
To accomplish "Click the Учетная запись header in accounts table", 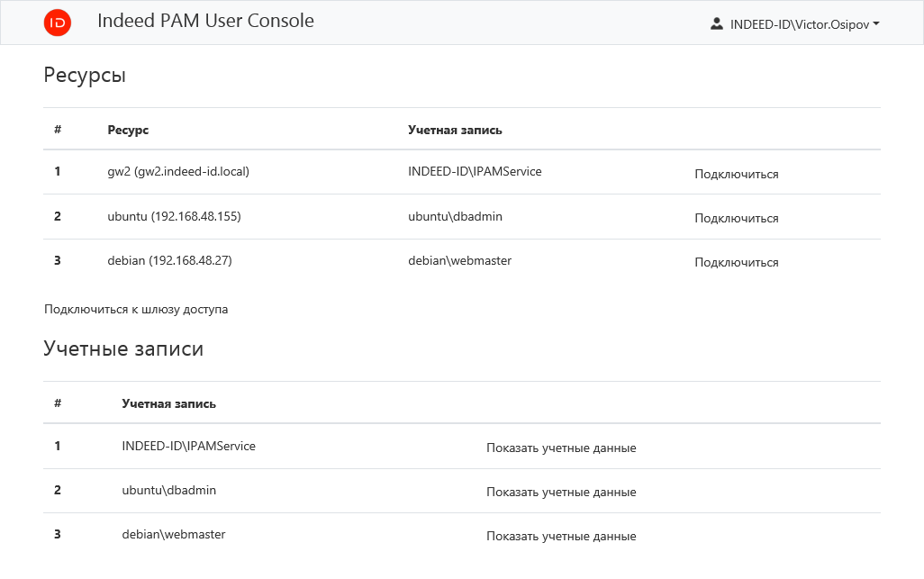I will 168,403.
